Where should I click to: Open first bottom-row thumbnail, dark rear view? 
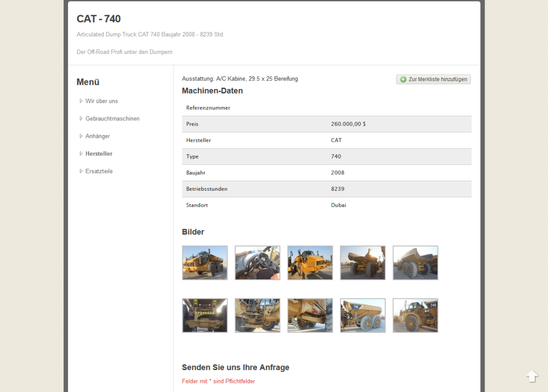click(x=205, y=315)
